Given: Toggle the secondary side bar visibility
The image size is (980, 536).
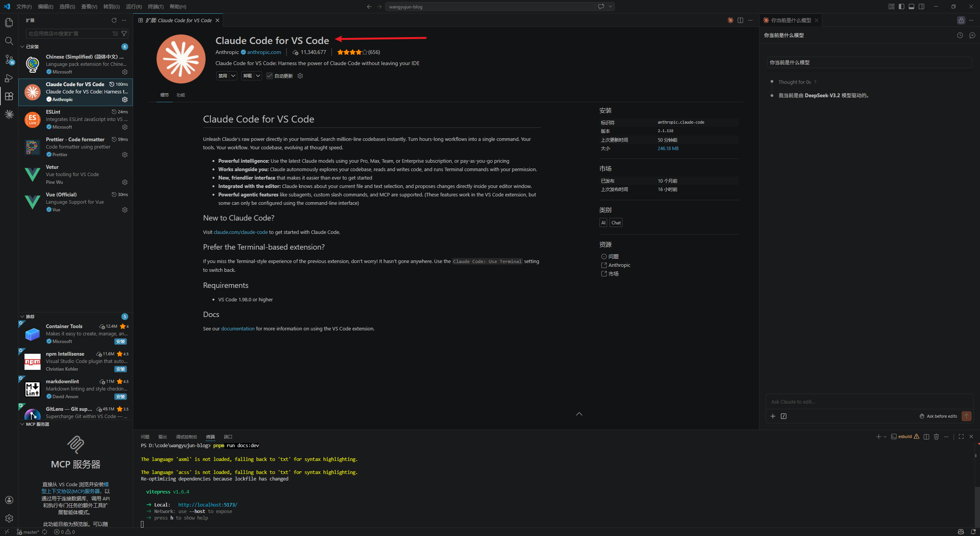Looking at the screenshot, I should [921, 7].
